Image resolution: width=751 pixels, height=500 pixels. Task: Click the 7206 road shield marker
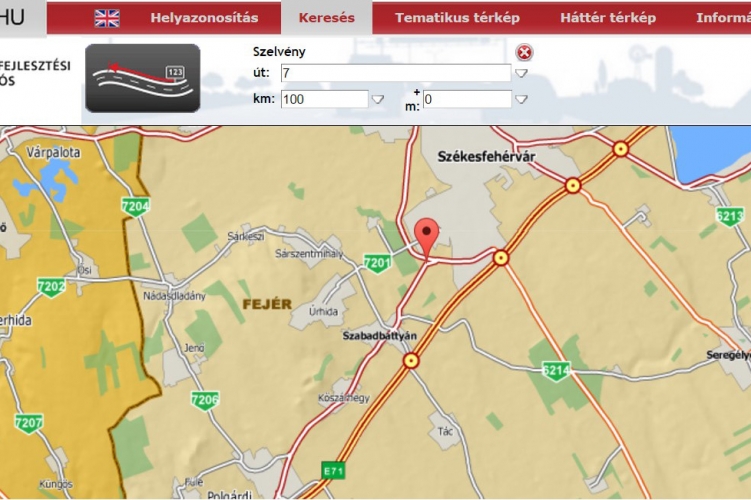pos(205,400)
